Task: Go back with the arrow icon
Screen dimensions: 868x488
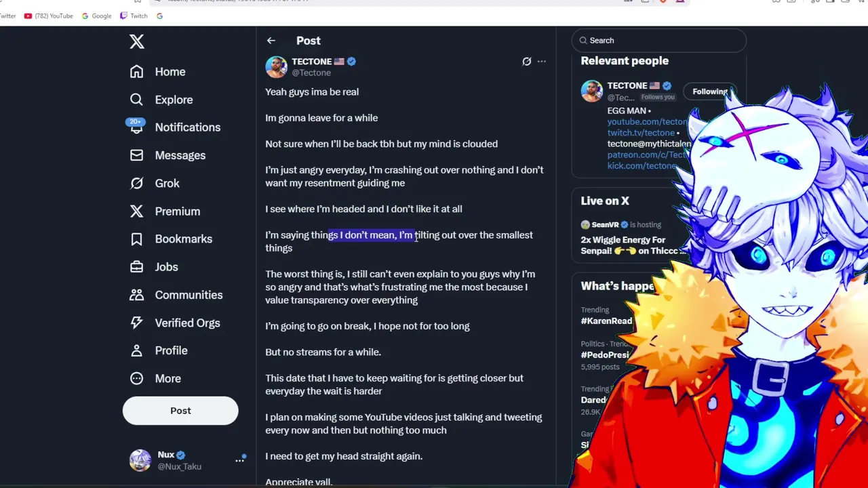Action: [x=271, y=41]
